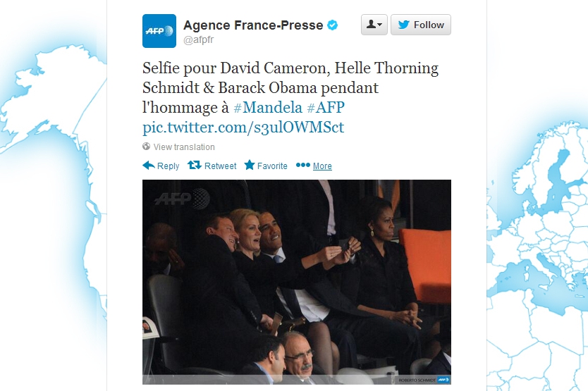Click the Retweet arrows icon
The image size is (588, 391).
point(195,165)
